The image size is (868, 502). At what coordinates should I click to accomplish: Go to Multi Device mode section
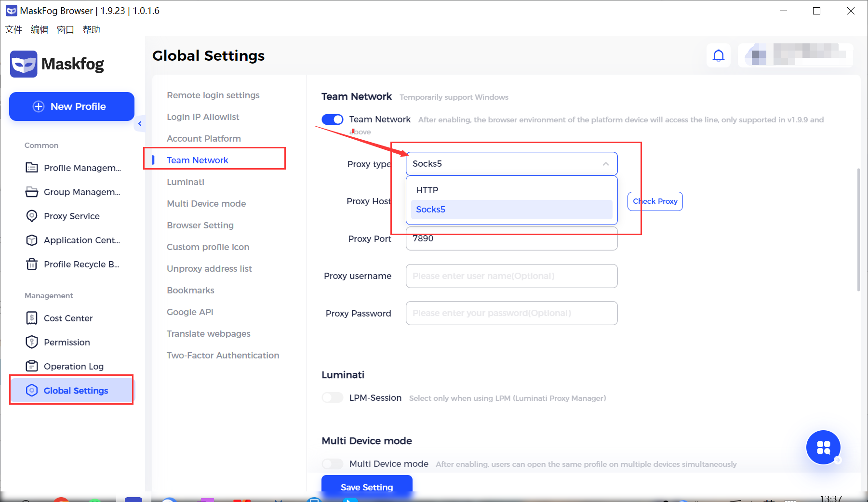[206, 204]
